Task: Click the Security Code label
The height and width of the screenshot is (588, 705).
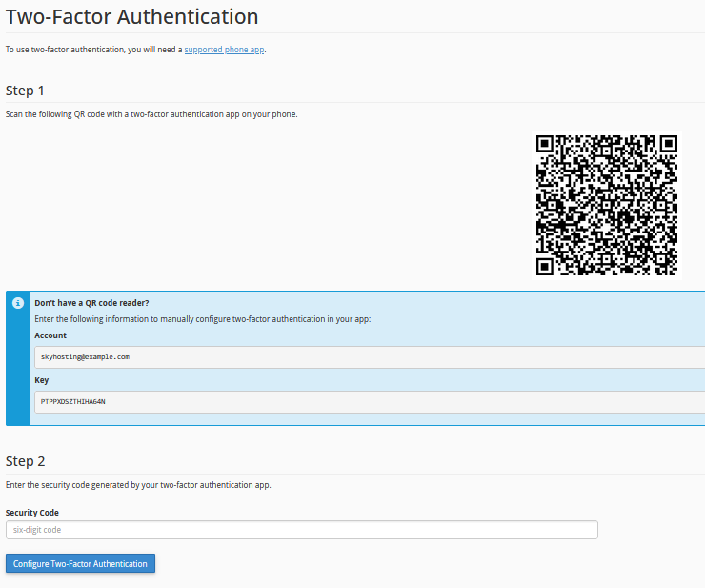Action: (x=32, y=513)
